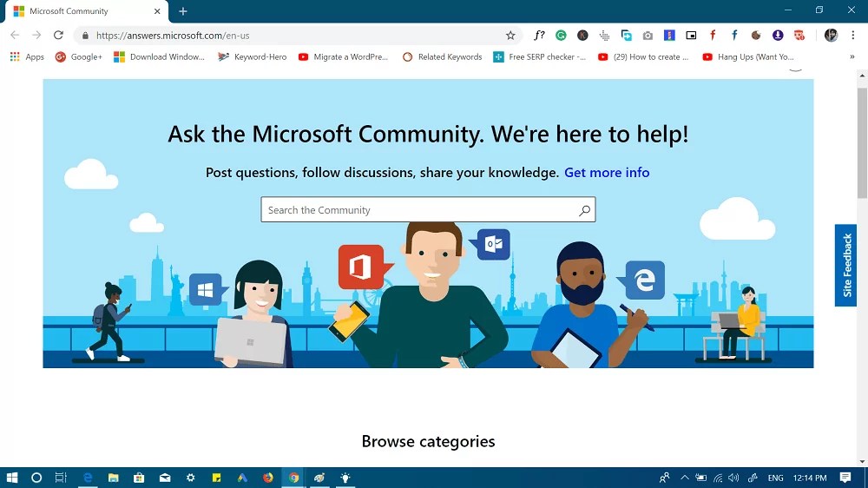Open the Migrate a WordPress bookmark
The height and width of the screenshot is (488, 868).
tap(343, 56)
